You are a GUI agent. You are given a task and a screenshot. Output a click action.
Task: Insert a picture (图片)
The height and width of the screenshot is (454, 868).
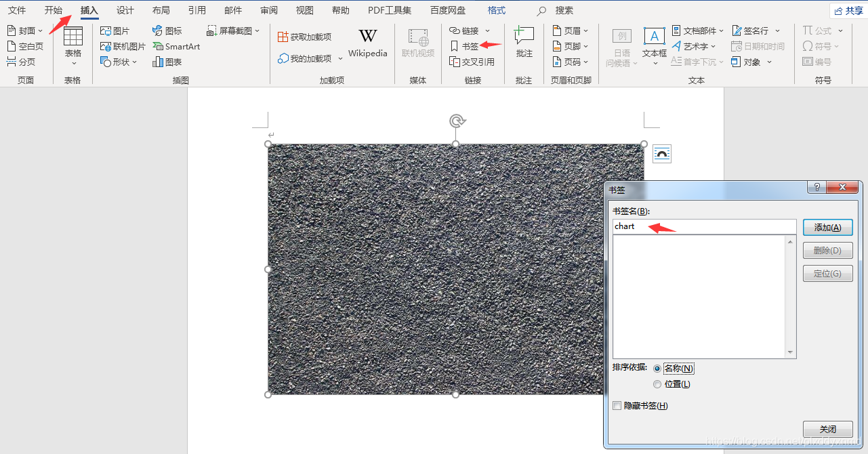115,31
